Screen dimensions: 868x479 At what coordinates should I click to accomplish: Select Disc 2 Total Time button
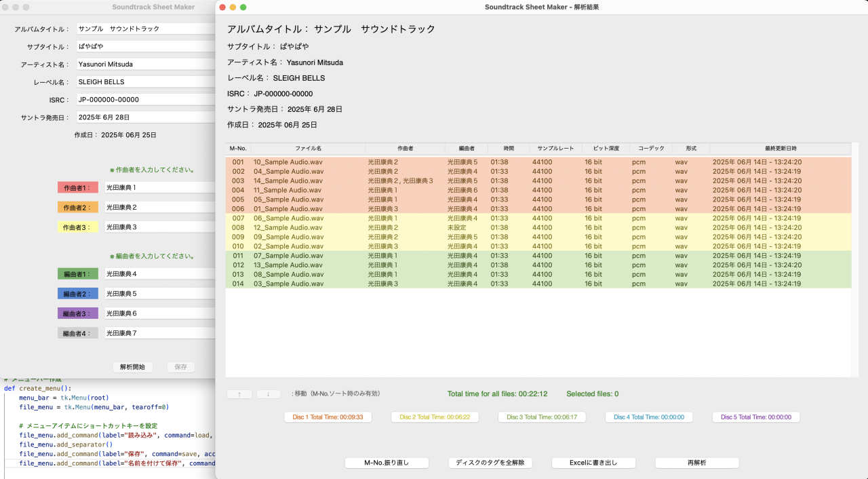[435, 417]
